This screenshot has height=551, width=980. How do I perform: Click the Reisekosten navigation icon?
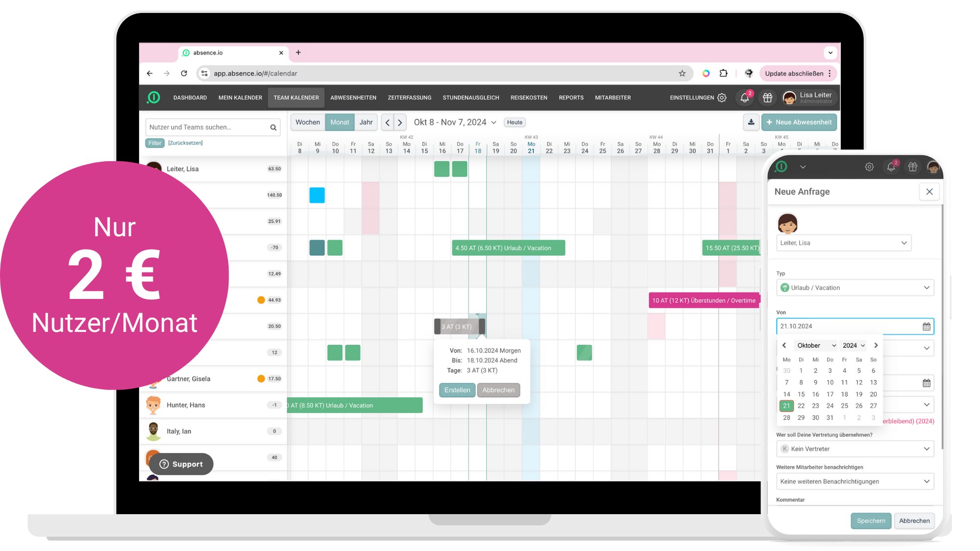coord(528,97)
